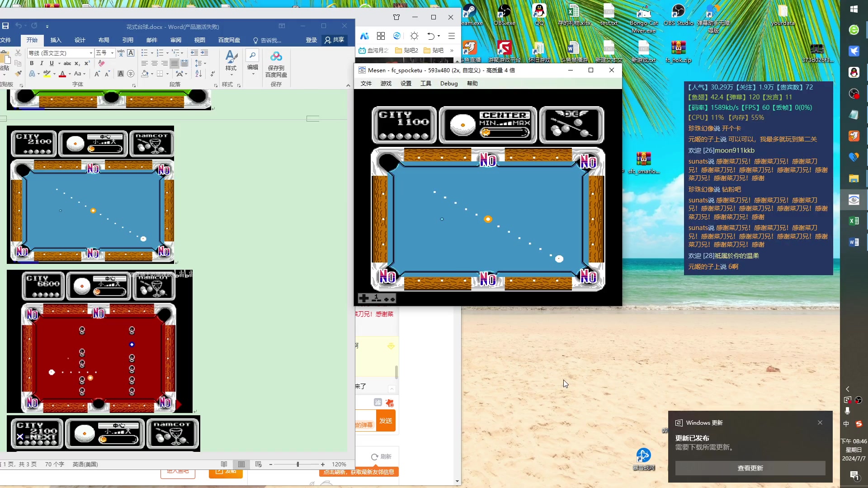The image size is (868, 488).
Task: Toggle justify alignment in paragraph group
Action: (175, 63)
